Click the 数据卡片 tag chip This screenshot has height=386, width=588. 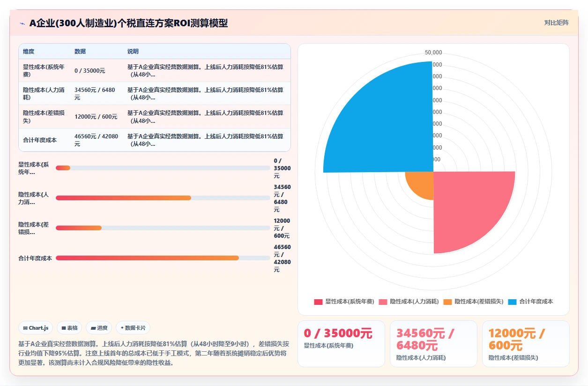pyautogui.click(x=133, y=328)
